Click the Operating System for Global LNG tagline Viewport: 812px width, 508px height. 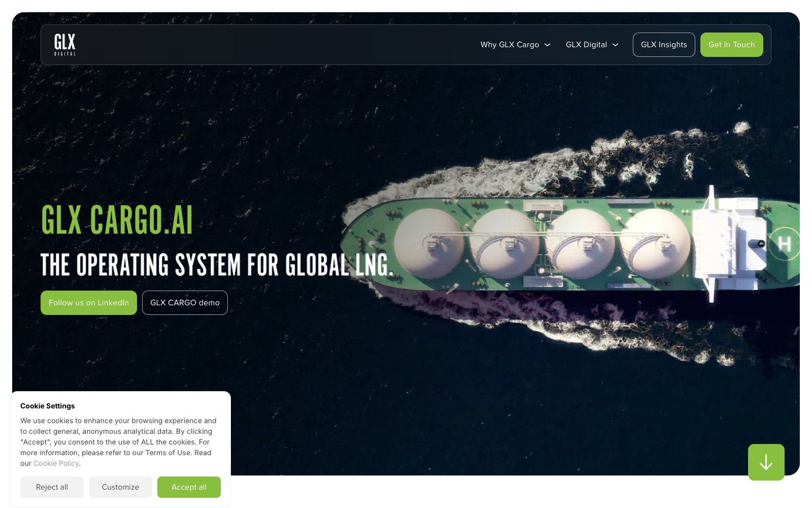[x=217, y=265]
